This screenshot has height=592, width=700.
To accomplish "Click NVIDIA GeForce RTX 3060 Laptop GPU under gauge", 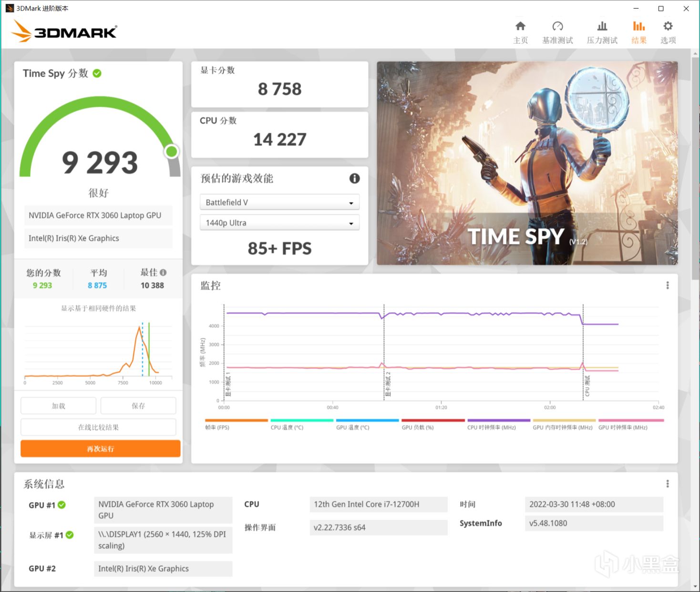I will (98, 215).
